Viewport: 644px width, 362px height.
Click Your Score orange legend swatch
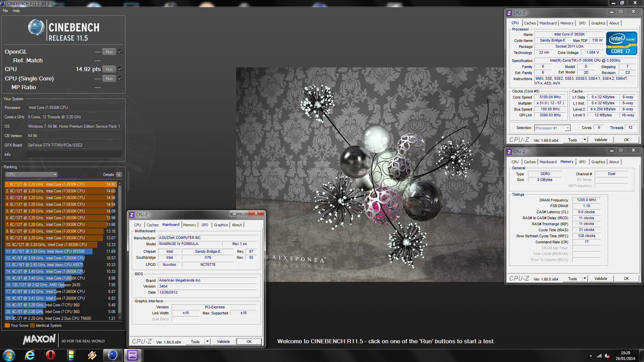tap(7, 325)
